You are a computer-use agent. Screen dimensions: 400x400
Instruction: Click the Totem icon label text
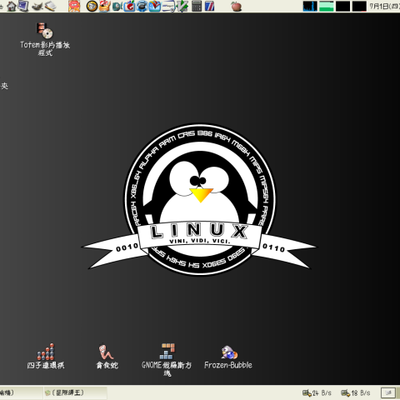(45, 49)
